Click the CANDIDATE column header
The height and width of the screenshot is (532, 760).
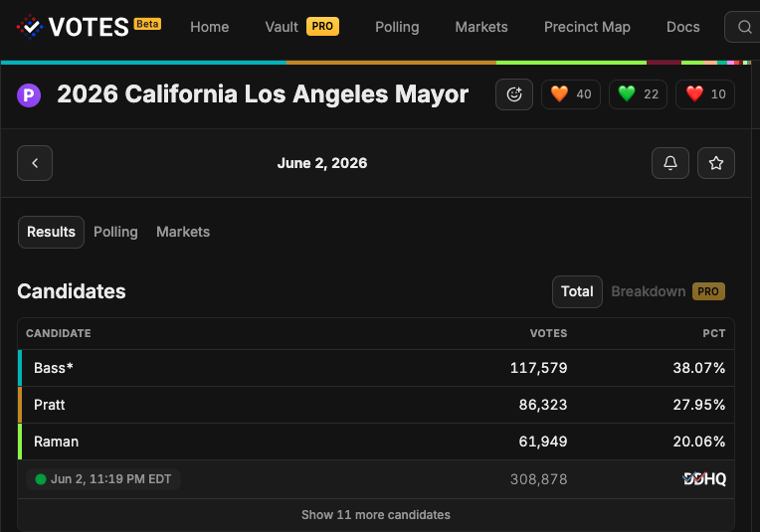tap(58, 333)
